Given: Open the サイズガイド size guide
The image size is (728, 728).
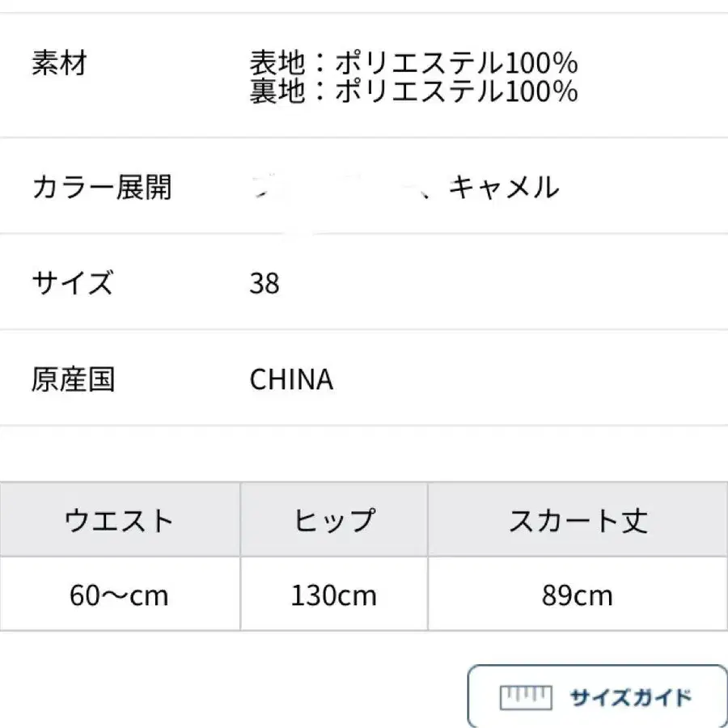Looking at the screenshot, I should point(629,697).
